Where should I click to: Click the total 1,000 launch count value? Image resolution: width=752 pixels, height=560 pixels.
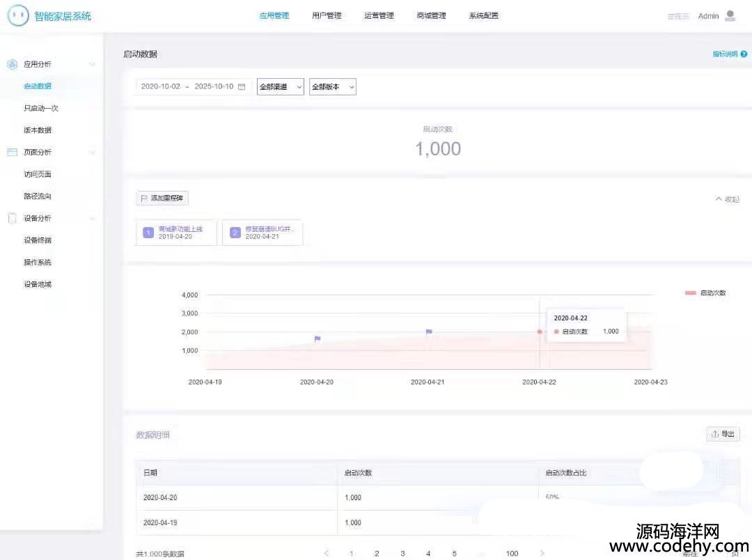point(438,149)
